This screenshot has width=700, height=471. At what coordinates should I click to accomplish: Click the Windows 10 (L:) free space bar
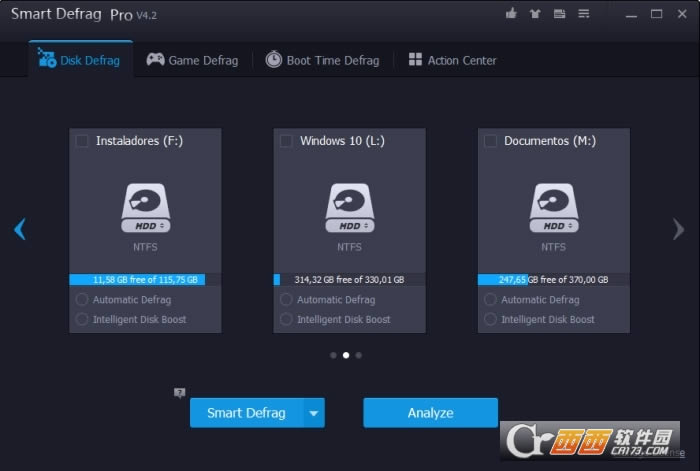click(x=349, y=279)
